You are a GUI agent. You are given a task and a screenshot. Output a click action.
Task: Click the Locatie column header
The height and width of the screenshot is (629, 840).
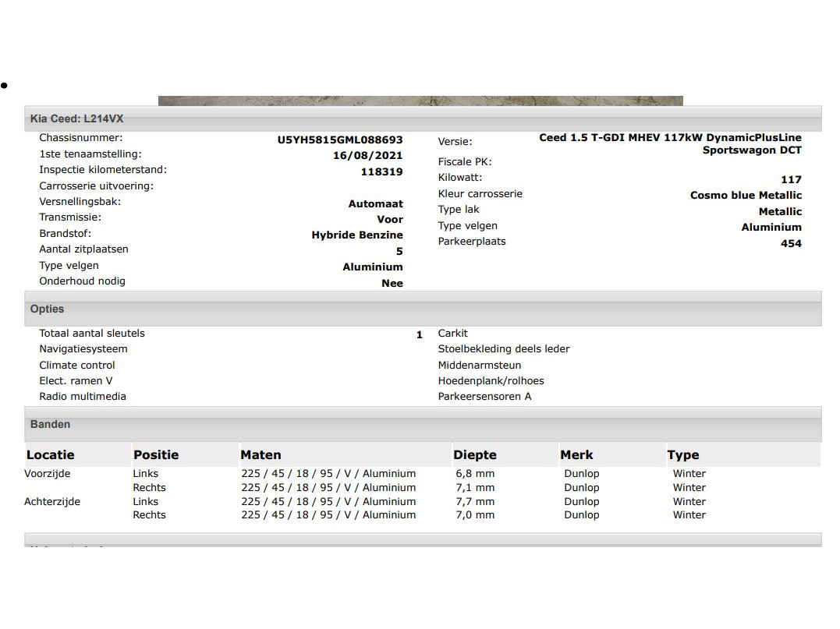pyautogui.click(x=51, y=455)
